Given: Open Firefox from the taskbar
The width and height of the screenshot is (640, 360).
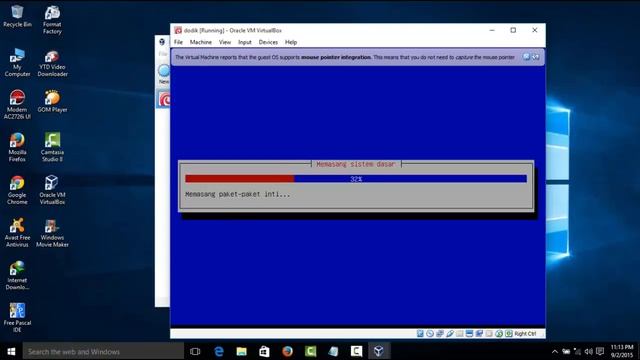Looking at the screenshot, I should (287, 351).
